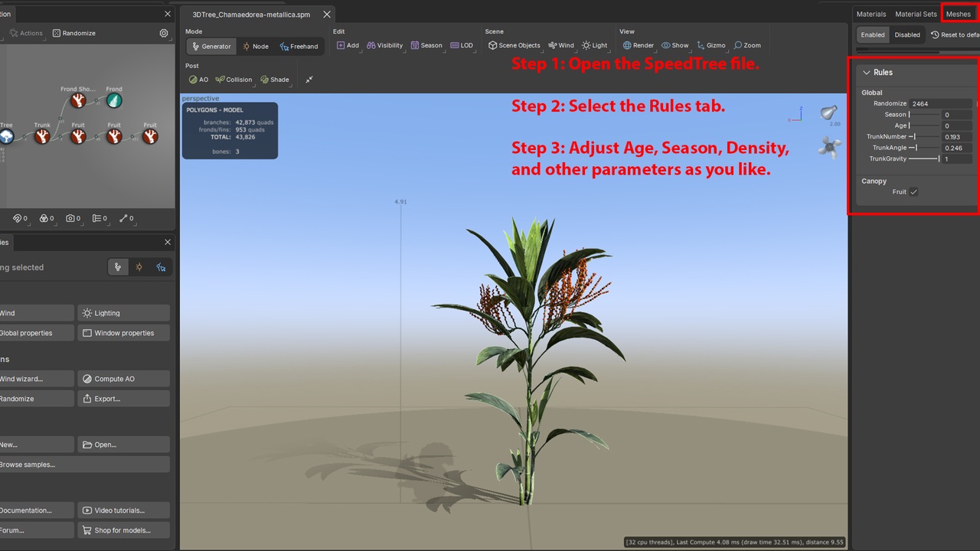Open the Visibility options

pos(384,45)
